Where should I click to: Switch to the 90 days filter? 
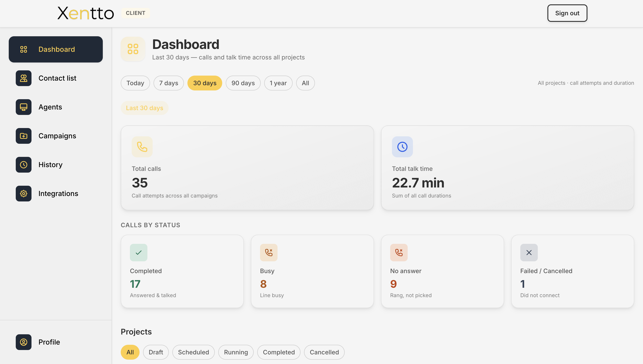tap(243, 83)
